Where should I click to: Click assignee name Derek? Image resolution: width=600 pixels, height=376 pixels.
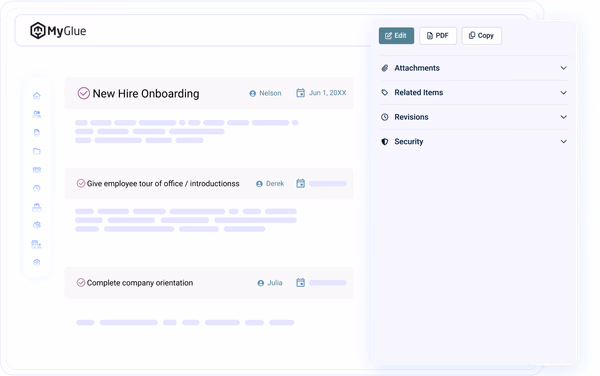[275, 184]
